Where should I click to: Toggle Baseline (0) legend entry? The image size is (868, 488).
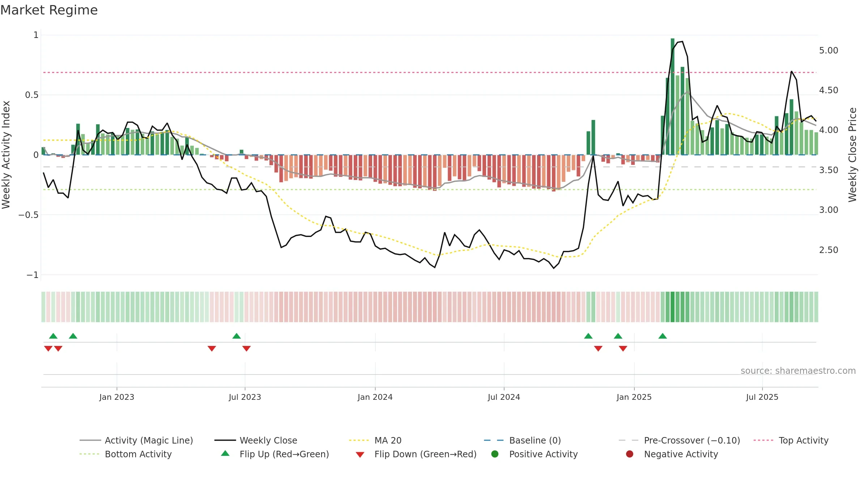pos(522,440)
